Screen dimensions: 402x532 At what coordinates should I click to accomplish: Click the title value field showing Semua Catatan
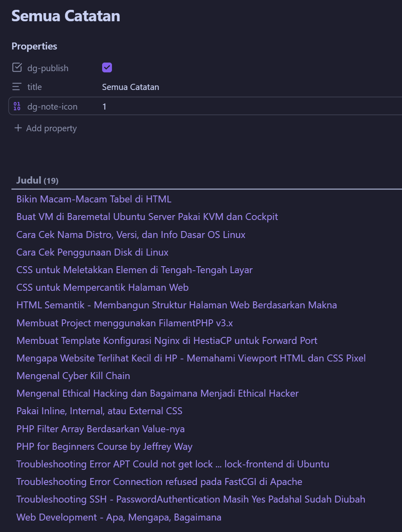(130, 87)
